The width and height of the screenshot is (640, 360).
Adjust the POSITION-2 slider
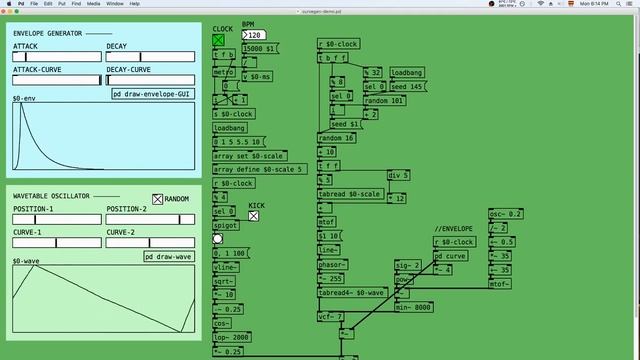[x=150, y=220]
